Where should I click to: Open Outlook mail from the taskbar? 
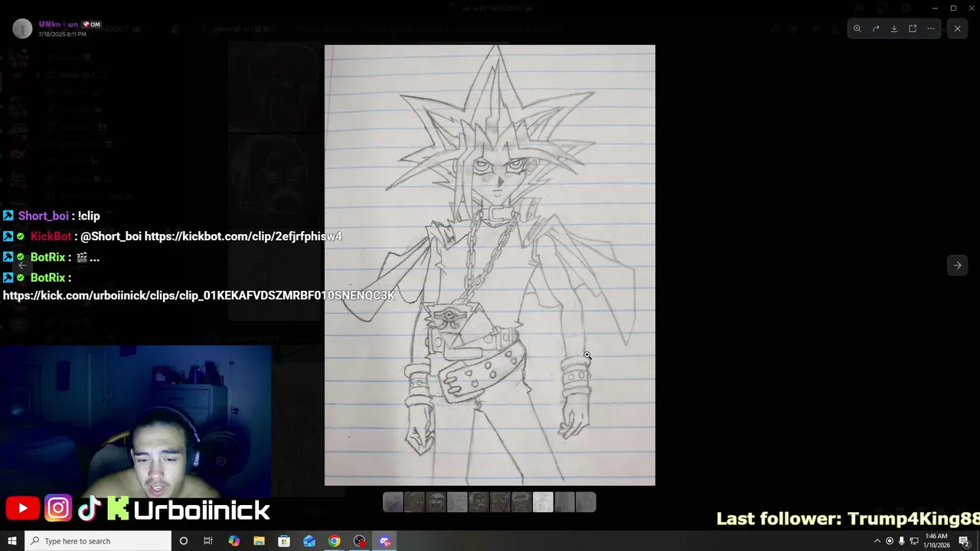click(x=309, y=541)
